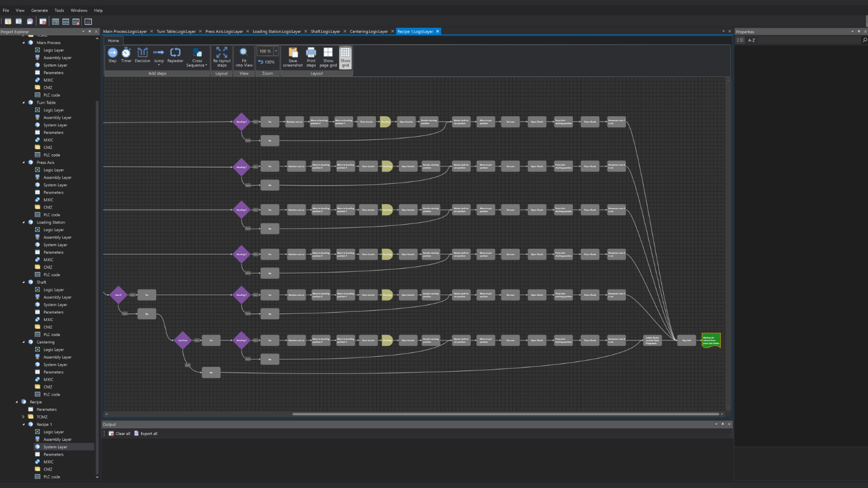Select the Stop End step node
This screenshot has height=488, width=868.
(x=687, y=340)
